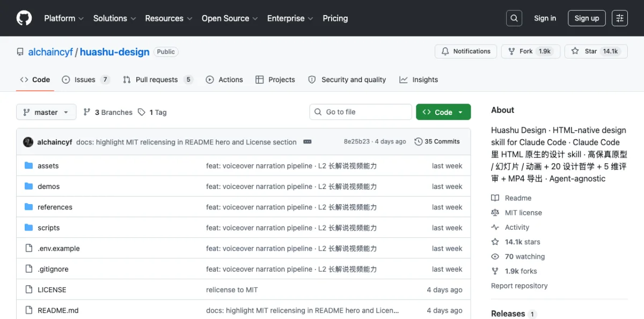This screenshot has width=644, height=319.
Task: Click the Pull requests icon
Action: pos(127,79)
